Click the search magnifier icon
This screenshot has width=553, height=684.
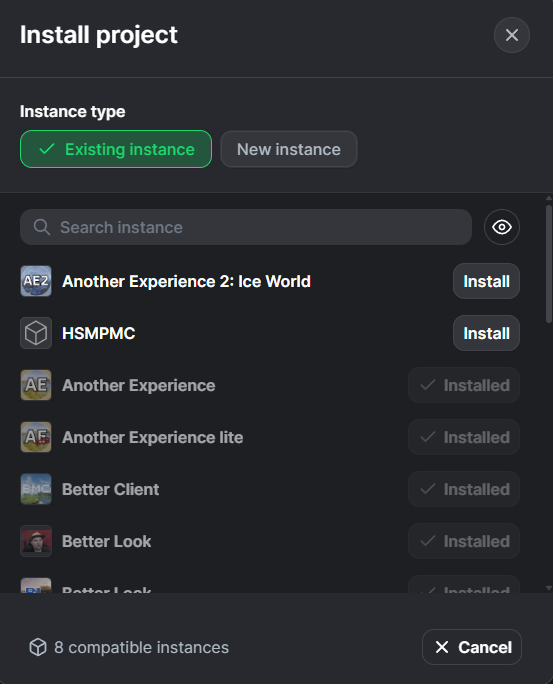pyautogui.click(x=42, y=227)
